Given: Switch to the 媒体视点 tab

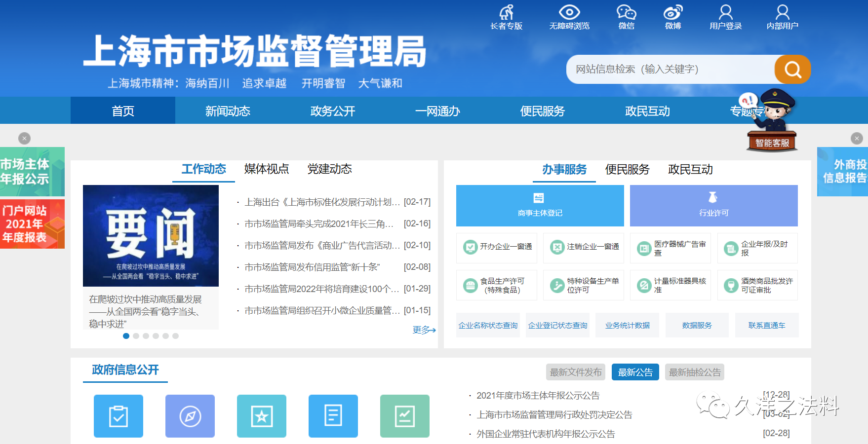Looking at the screenshot, I should 267,169.
